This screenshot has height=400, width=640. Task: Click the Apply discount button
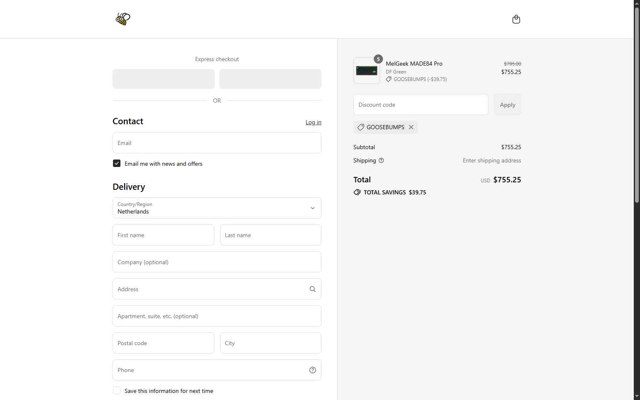[x=507, y=104]
